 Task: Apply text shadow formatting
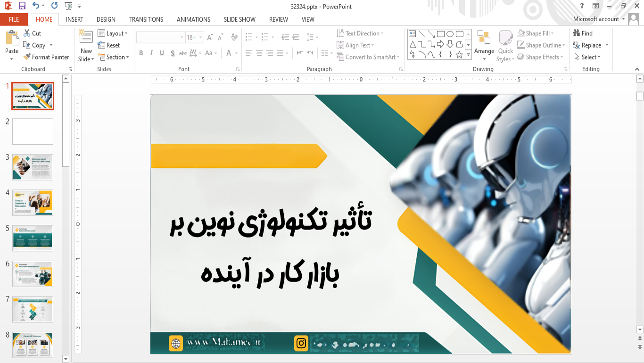click(x=173, y=53)
